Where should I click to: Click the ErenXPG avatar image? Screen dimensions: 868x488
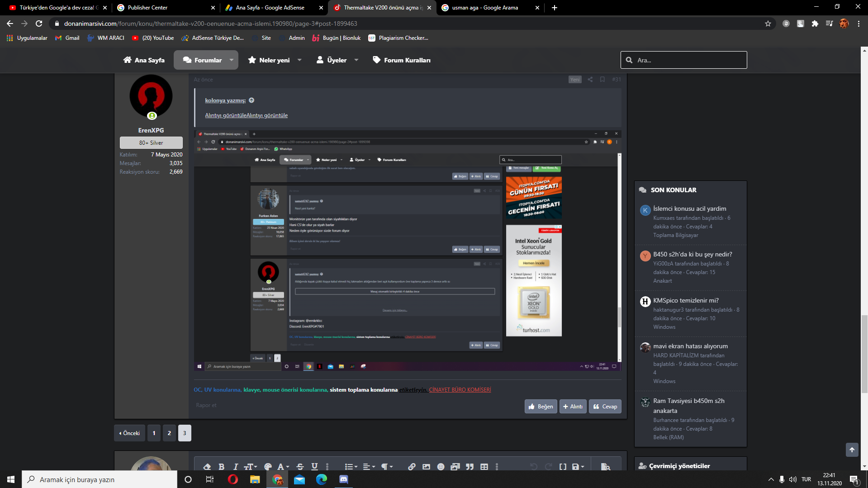click(151, 96)
